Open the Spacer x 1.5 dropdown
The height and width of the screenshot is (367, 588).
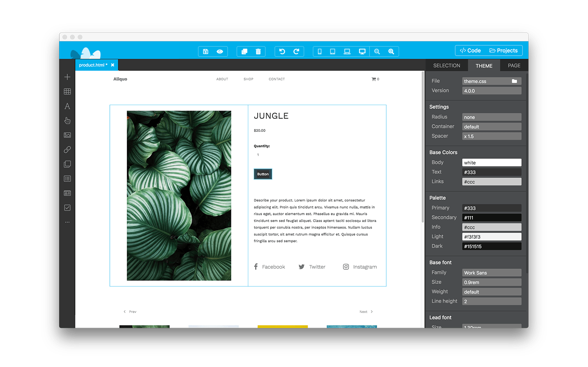492,136
